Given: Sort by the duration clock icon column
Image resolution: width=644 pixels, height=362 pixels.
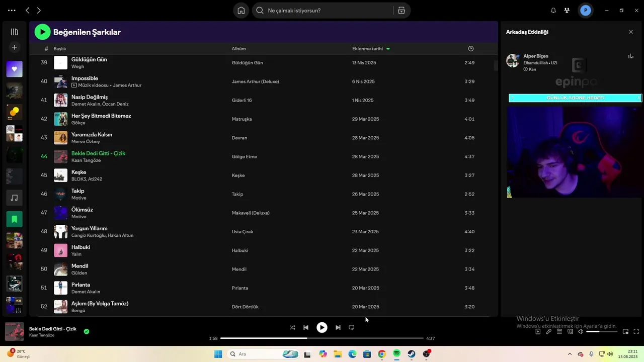Looking at the screenshot, I should pos(471,49).
